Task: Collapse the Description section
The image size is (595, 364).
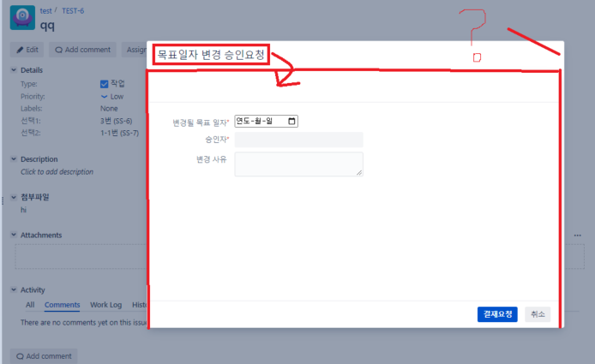Action: (14, 159)
